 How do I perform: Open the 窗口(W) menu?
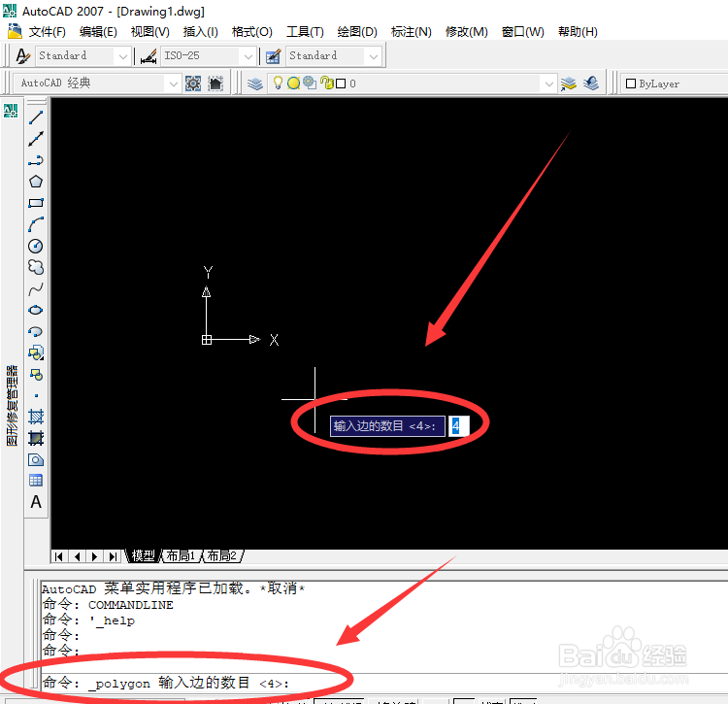coord(523,32)
